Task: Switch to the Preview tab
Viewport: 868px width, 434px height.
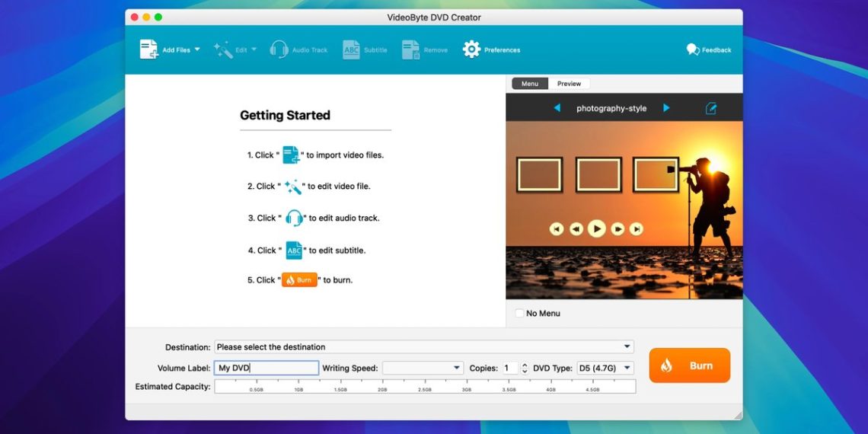Action: tap(569, 84)
